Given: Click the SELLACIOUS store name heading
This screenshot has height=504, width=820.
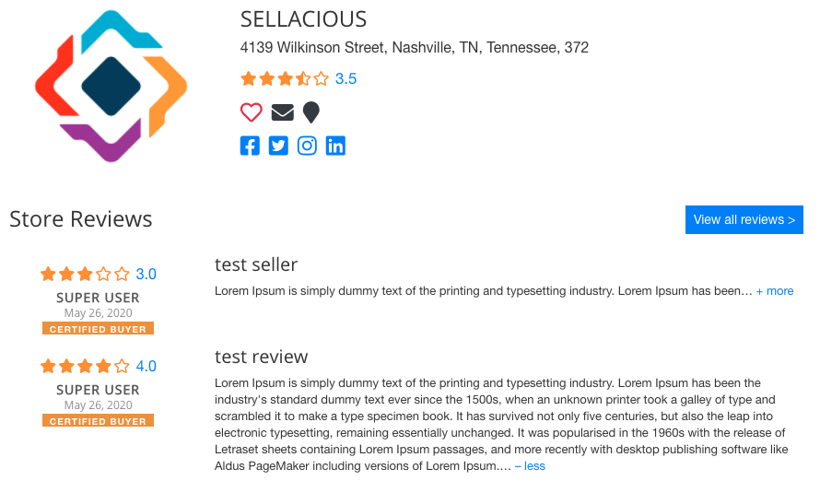Looking at the screenshot, I should tap(303, 19).
